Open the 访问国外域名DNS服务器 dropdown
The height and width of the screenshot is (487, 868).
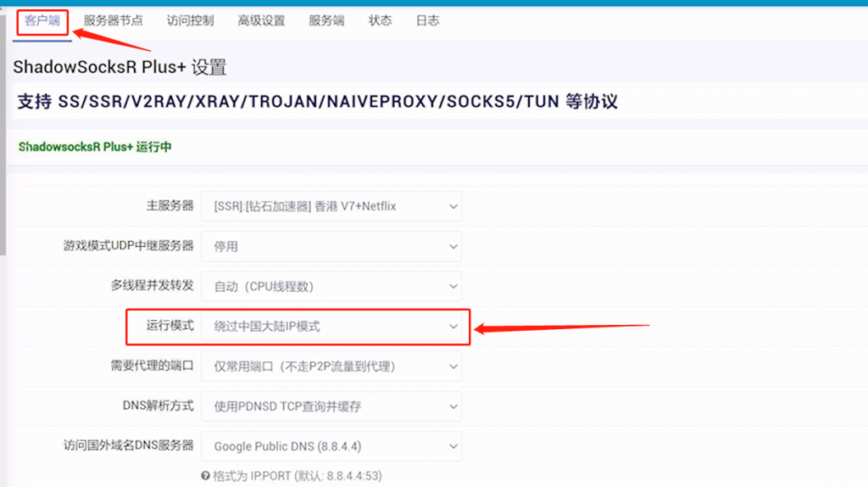point(331,446)
